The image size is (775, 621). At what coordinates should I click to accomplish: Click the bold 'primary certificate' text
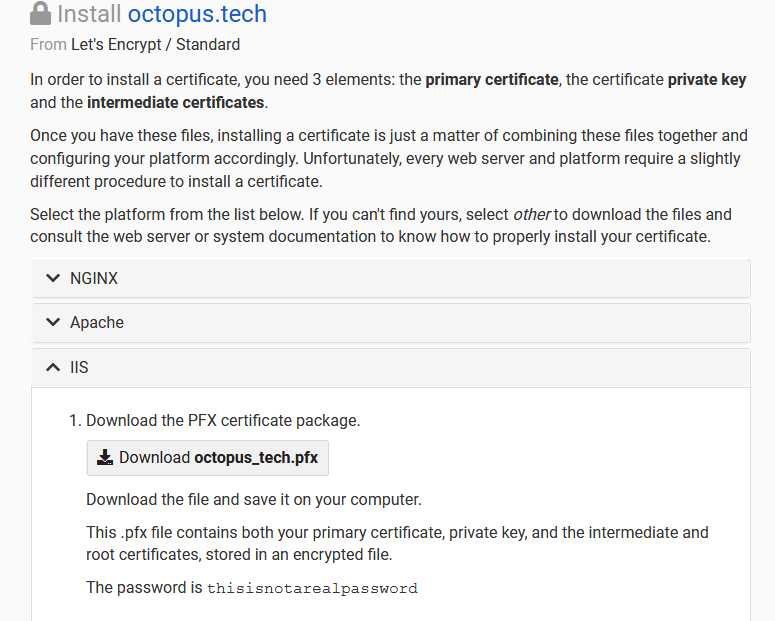coord(491,80)
